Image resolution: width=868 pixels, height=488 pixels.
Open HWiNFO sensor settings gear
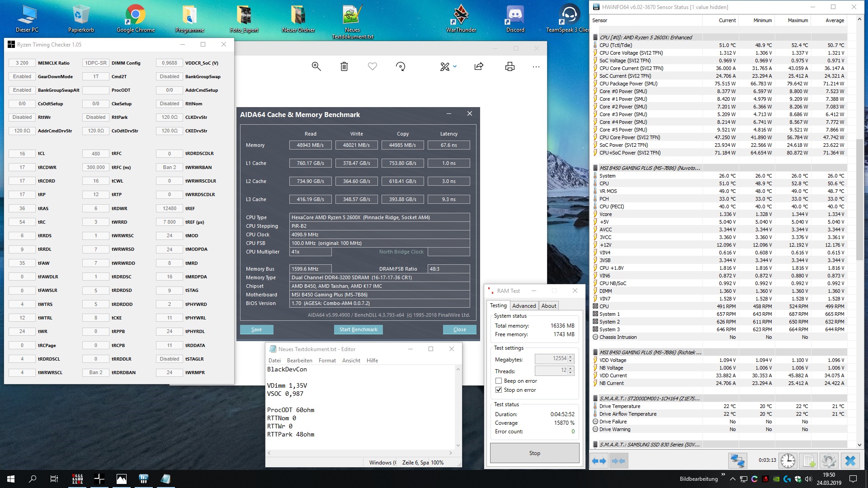(829, 461)
